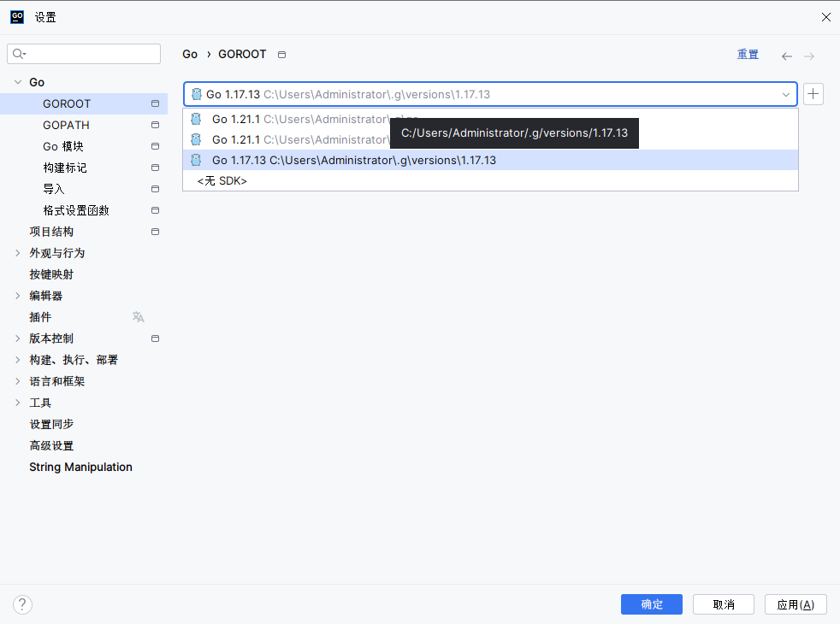Click the project-level icon beside 项目结构
840x624 pixels.
155,232
